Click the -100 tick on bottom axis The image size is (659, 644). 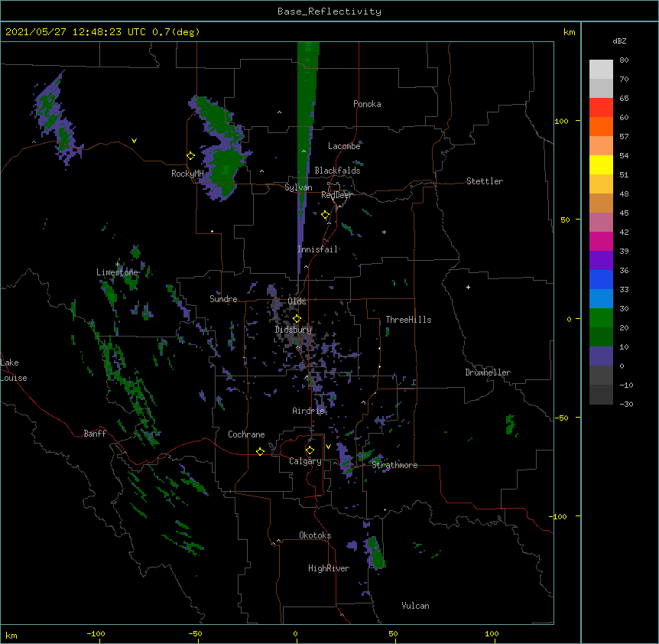tap(96, 633)
